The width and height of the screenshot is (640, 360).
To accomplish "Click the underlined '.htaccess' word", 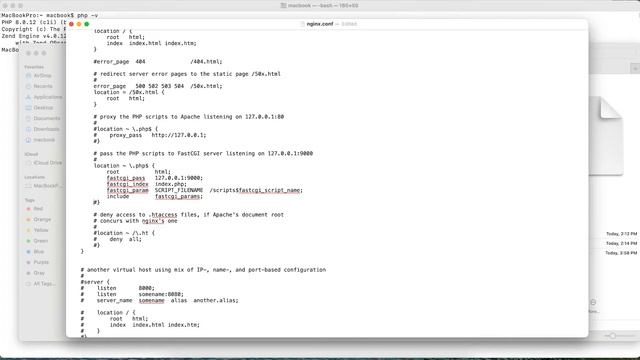I will (x=163, y=215).
